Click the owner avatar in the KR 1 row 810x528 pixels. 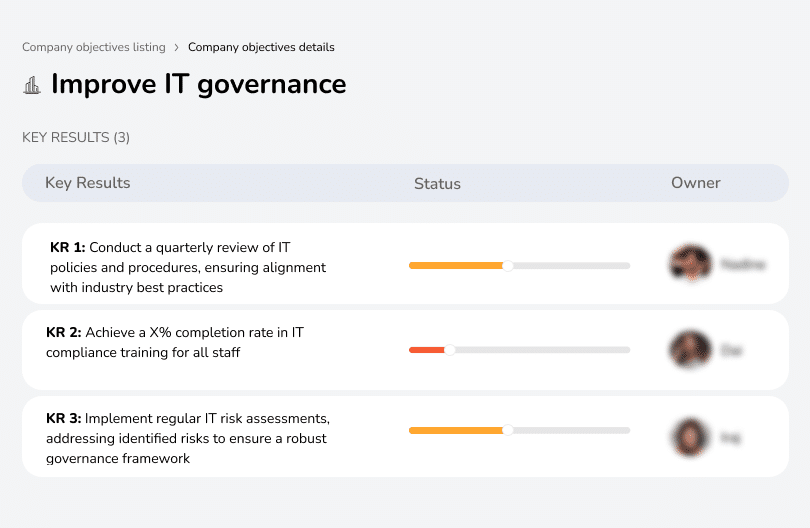tap(691, 263)
